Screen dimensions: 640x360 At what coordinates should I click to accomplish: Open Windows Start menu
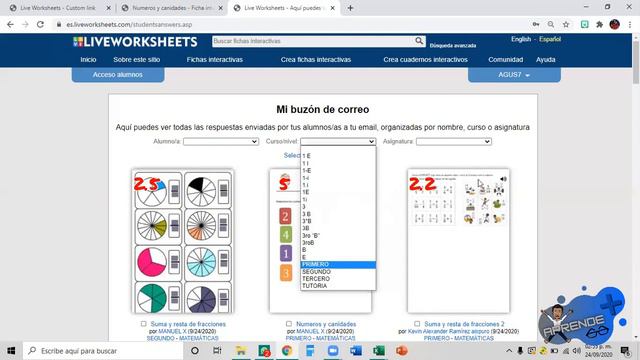pos(11,351)
